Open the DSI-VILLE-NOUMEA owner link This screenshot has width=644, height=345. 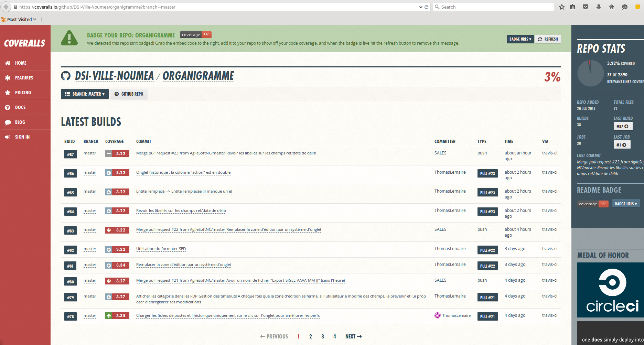(115, 76)
